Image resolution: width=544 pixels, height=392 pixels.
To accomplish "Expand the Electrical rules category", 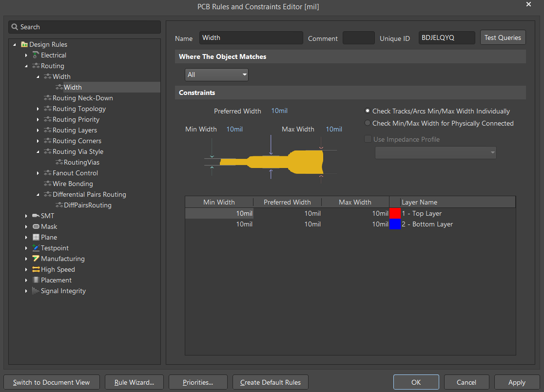I will [x=26, y=55].
